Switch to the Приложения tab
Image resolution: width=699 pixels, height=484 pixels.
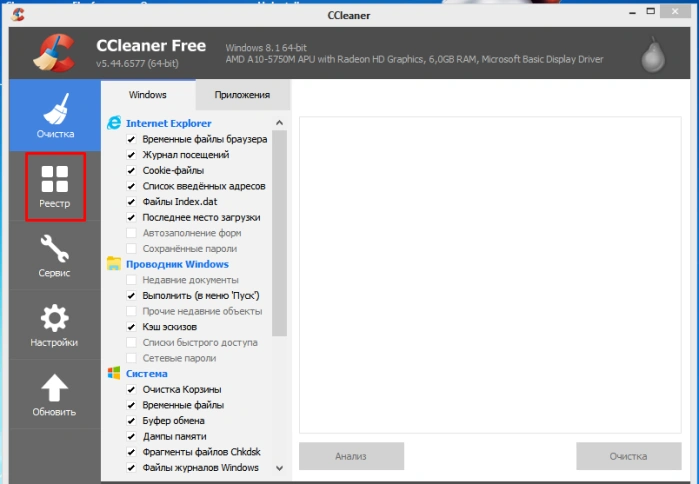pyautogui.click(x=242, y=94)
